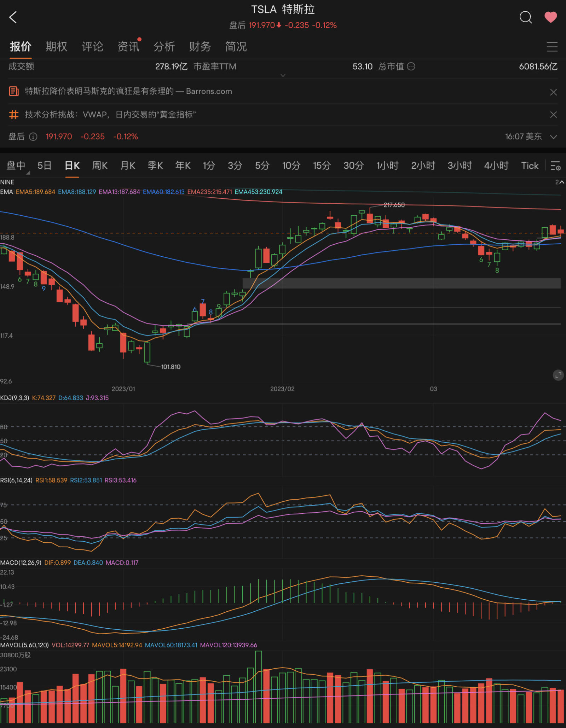The image size is (566, 728).
Task: Switch to the 资讯 tab
Action: coord(128,47)
